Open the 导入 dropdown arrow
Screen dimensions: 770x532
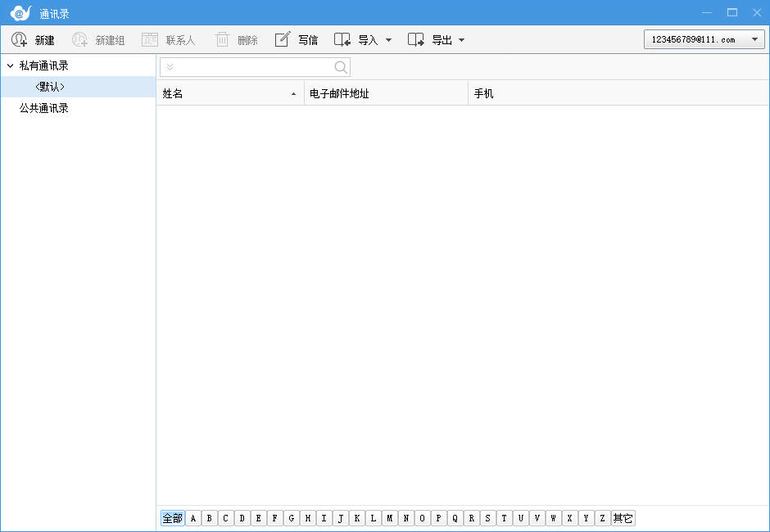pyautogui.click(x=388, y=40)
